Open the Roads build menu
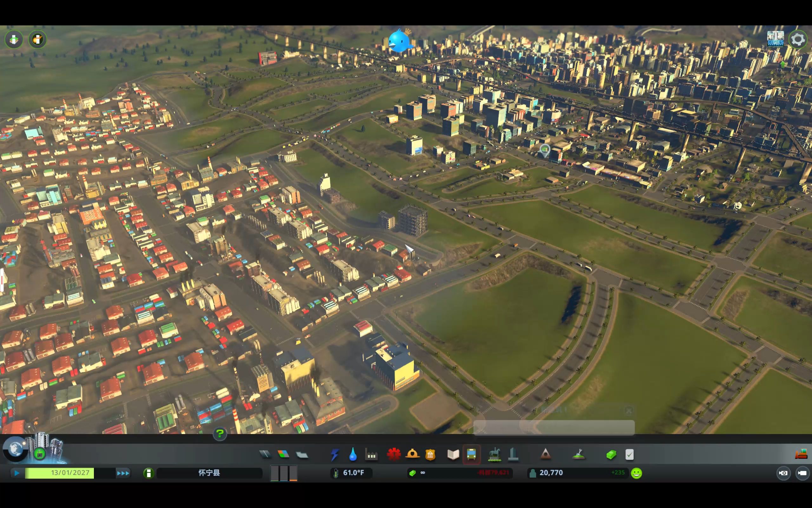812x508 pixels. pyautogui.click(x=265, y=455)
